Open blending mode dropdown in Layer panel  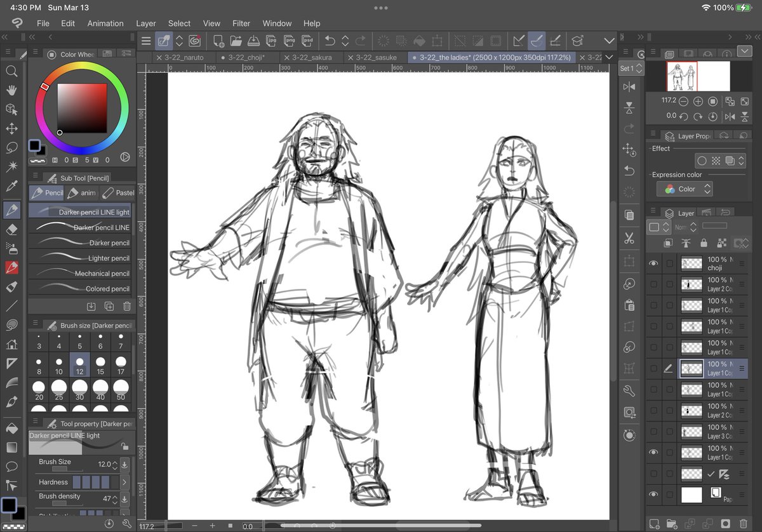(686, 227)
